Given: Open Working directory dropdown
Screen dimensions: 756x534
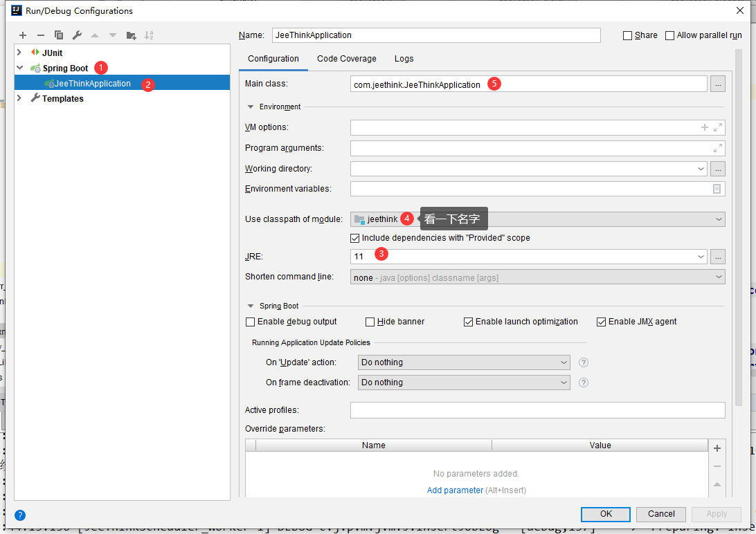Looking at the screenshot, I should 701,169.
